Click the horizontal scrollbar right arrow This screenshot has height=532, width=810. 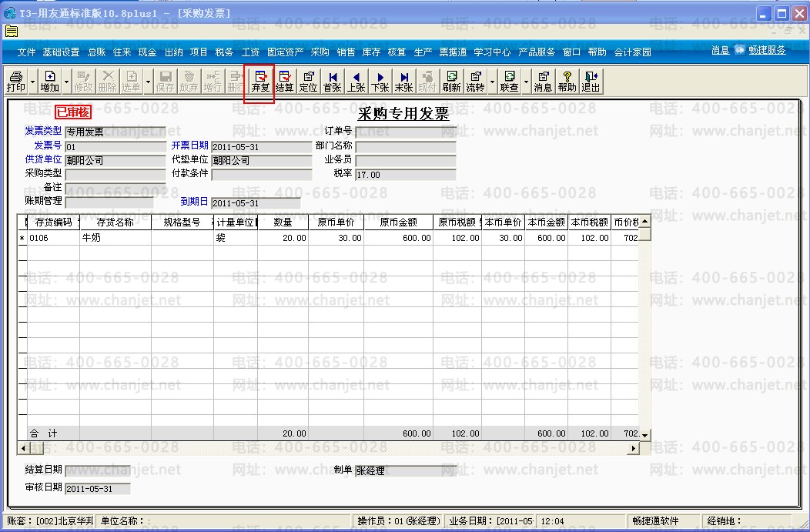(x=634, y=448)
